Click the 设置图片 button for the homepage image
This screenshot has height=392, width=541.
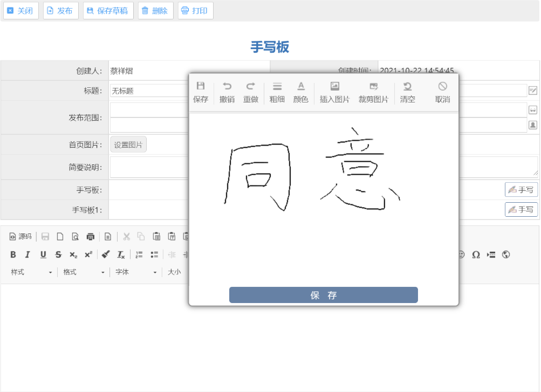(x=128, y=144)
